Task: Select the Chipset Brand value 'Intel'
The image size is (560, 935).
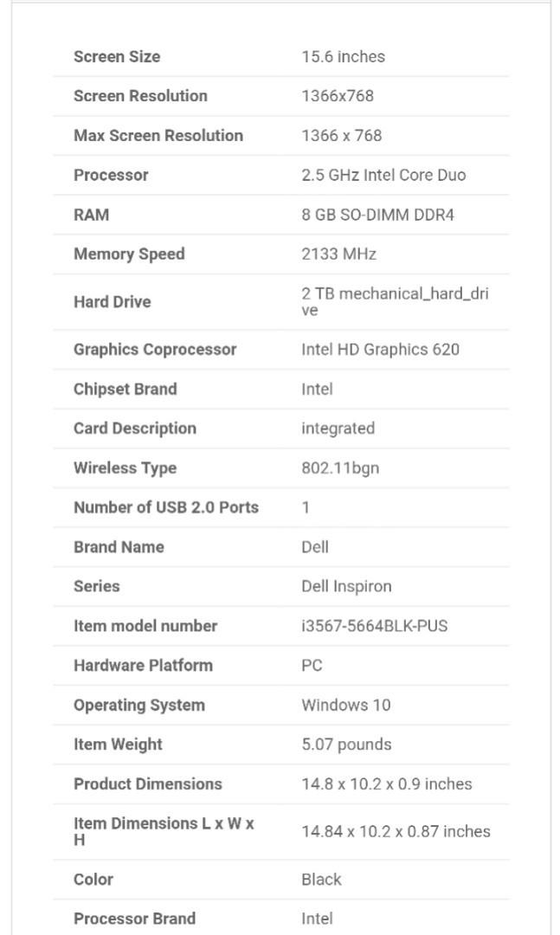Action: (x=318, y=389)
